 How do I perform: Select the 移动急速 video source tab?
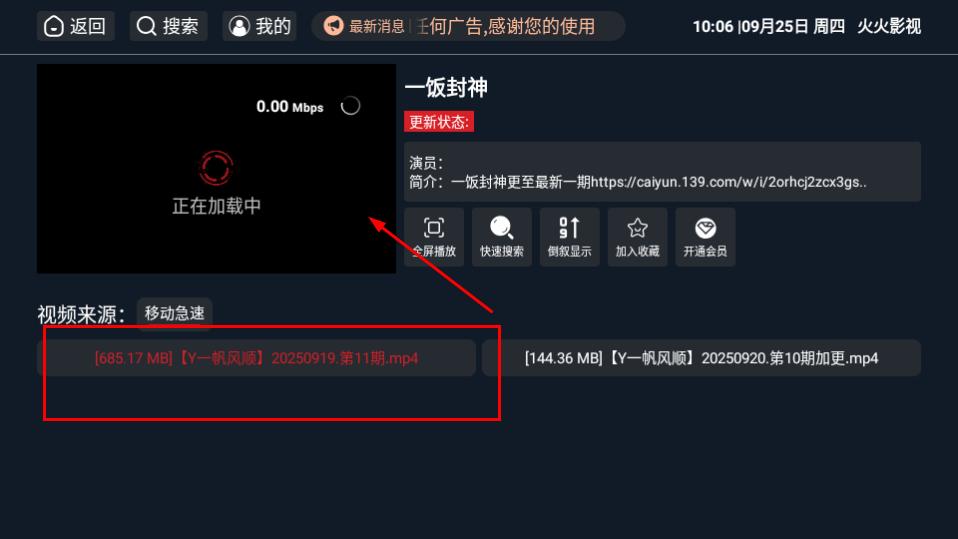point(174,314)
